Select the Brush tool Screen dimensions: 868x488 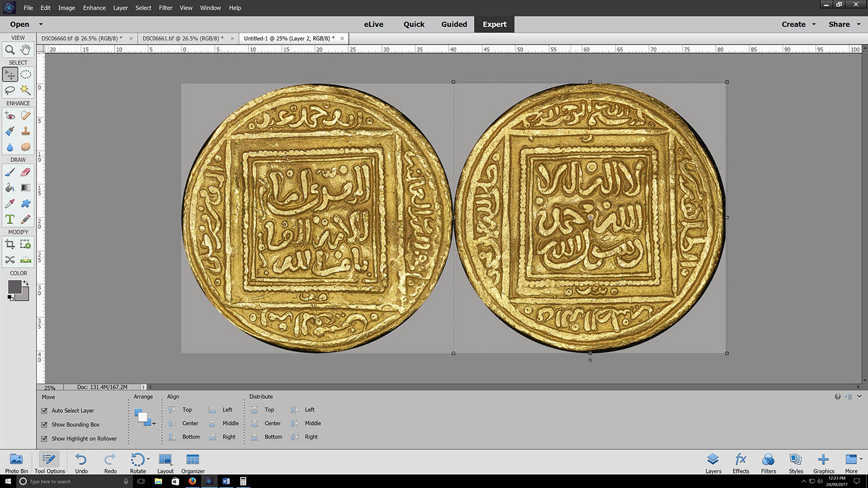click(10, 172)
